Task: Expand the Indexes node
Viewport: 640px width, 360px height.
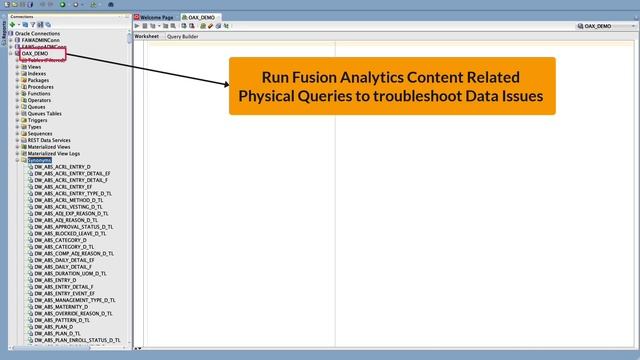Action: click(x=18, y=73)
